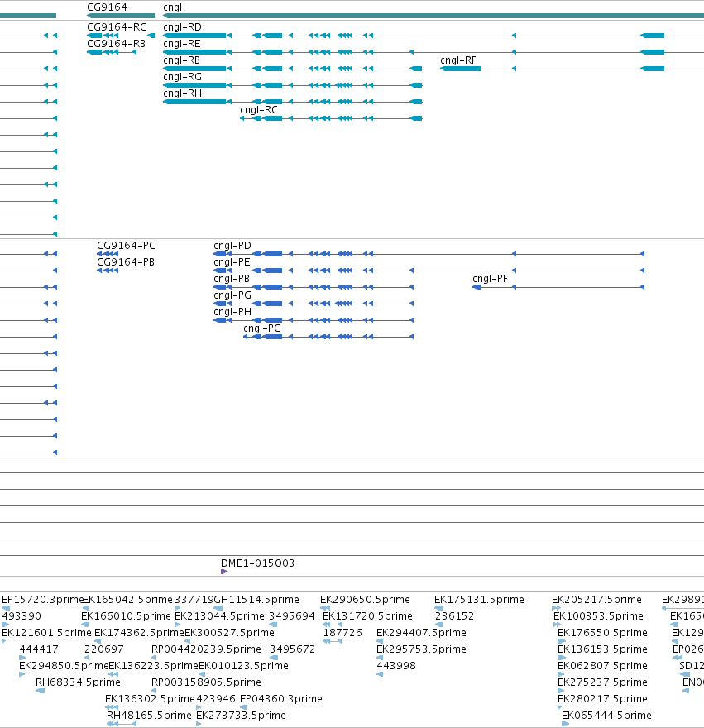Select the cngl-RD transcript feature
This screenshot has height=728, width=704.
tap(433, 36)
